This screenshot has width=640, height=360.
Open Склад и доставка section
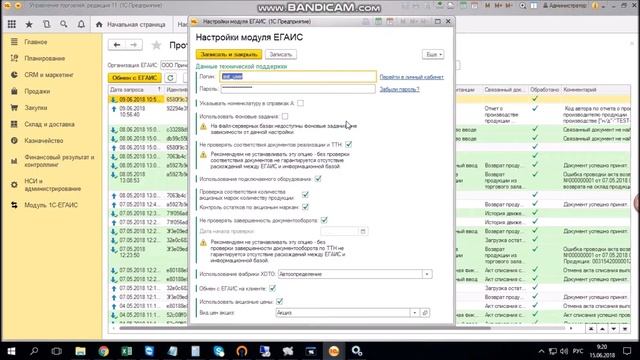[x=49, y=124]
